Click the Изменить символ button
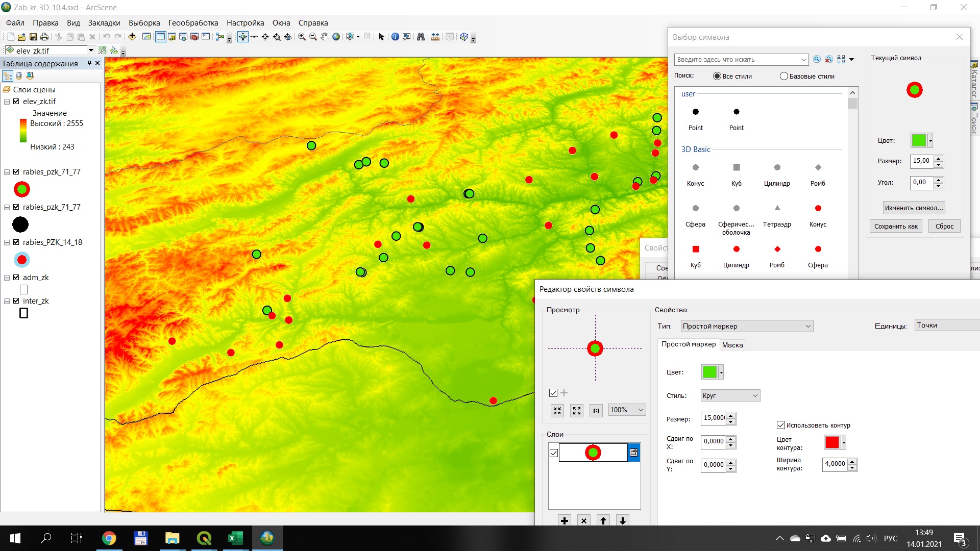The width and height of the screenshot is (980, 551). pos(914,208)
